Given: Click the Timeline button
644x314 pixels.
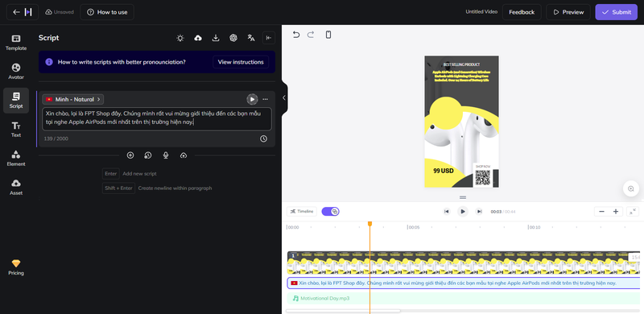Looking at the screenshot, I should [x=302, y=211].
